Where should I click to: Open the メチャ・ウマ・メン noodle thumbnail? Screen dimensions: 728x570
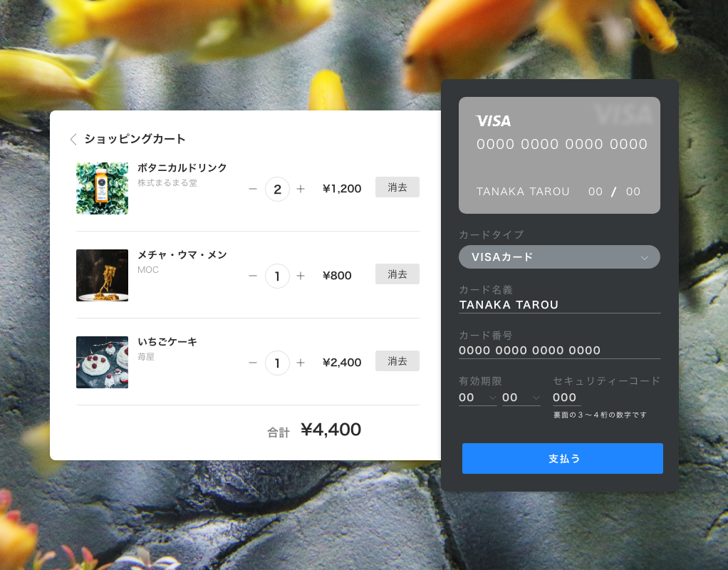click(x=102, y=275)
